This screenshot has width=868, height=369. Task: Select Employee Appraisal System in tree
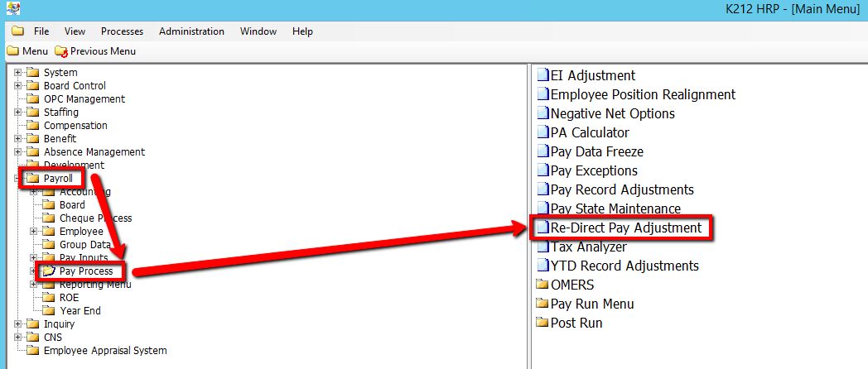pyautogui.click(x=105, y=351)
